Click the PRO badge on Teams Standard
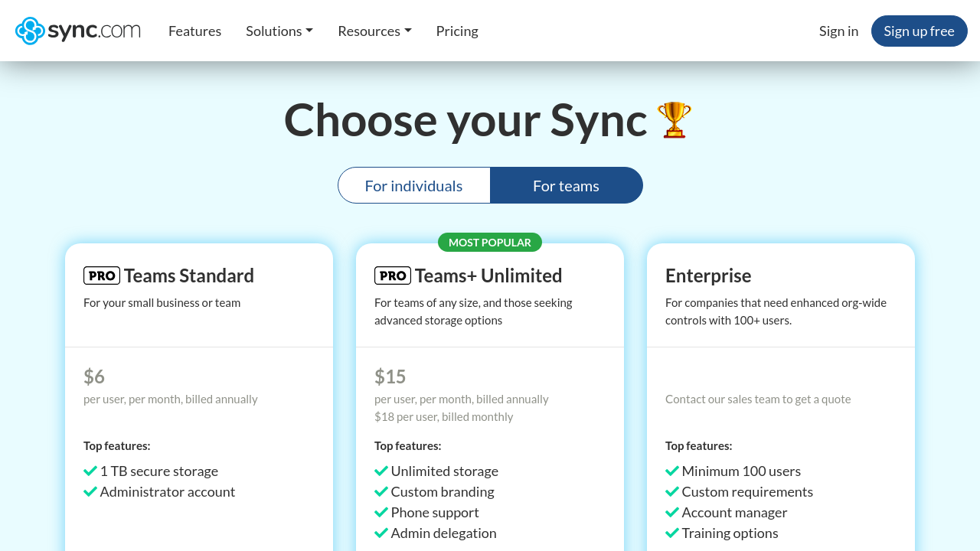980x551 pixels. (x=102, y=275)
